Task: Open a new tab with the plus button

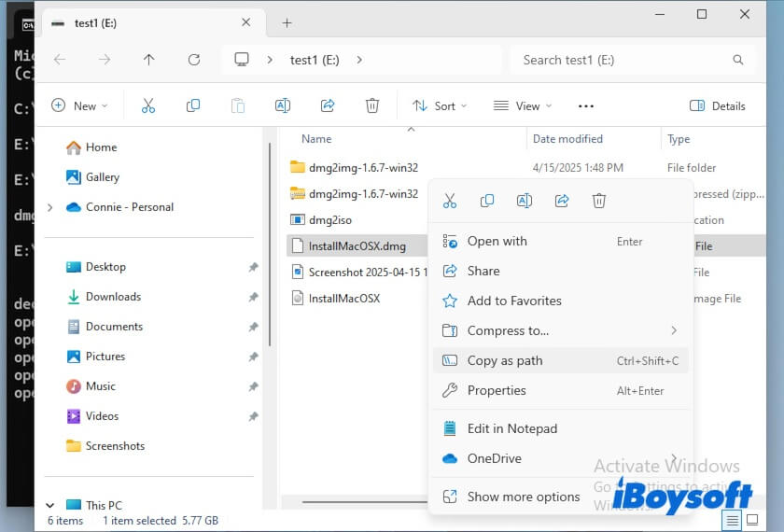Action: pyautogui.click(x=287, y=22)
